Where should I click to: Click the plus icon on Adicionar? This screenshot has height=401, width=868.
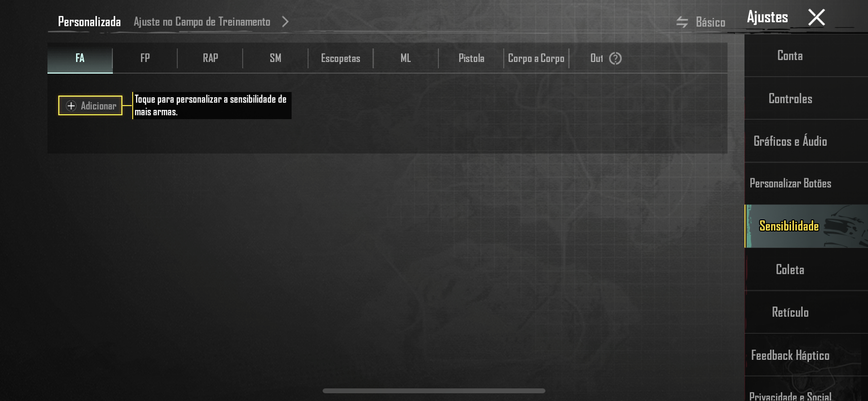point(71,106)
